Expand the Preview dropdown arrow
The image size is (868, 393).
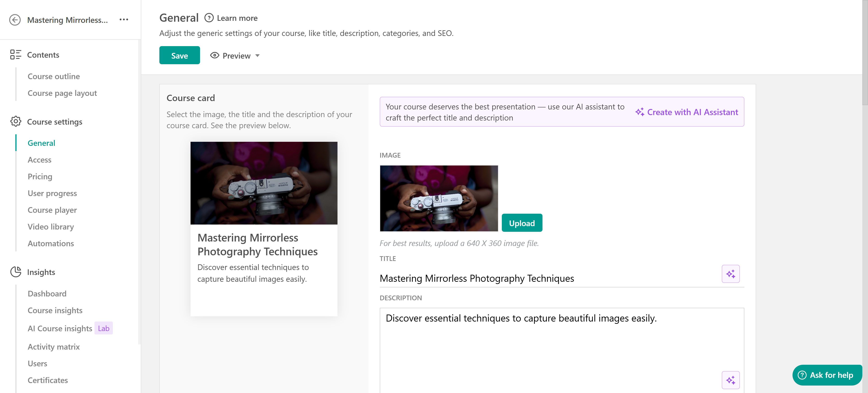[257, 56]
